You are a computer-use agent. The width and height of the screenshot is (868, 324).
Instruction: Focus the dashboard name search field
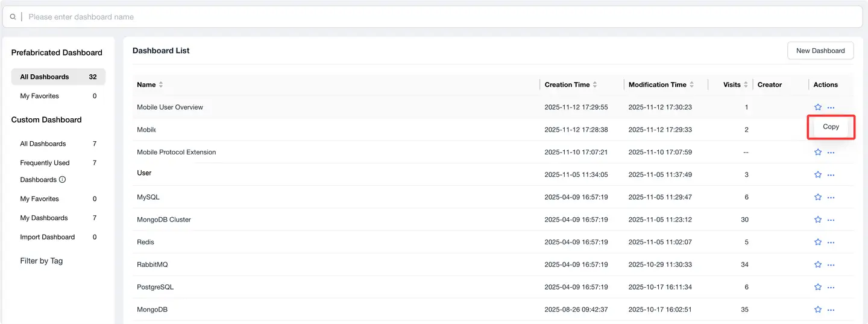click(x=422, y=17)
